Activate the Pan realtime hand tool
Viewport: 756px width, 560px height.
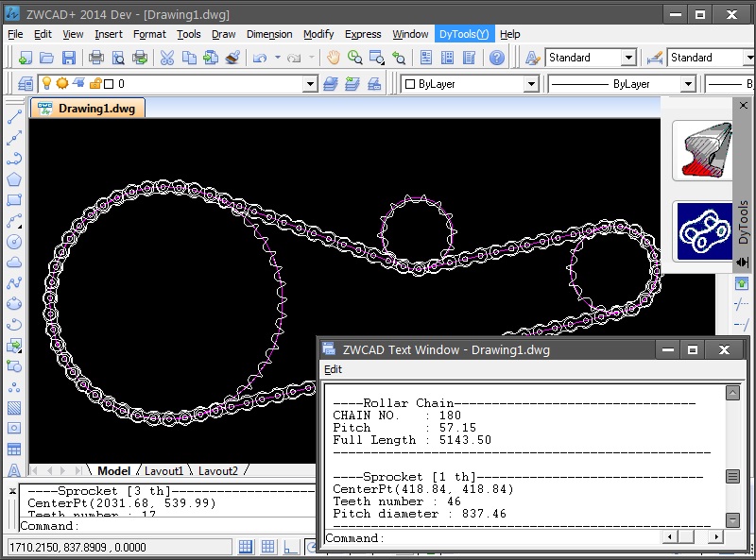tap(333, 58)
